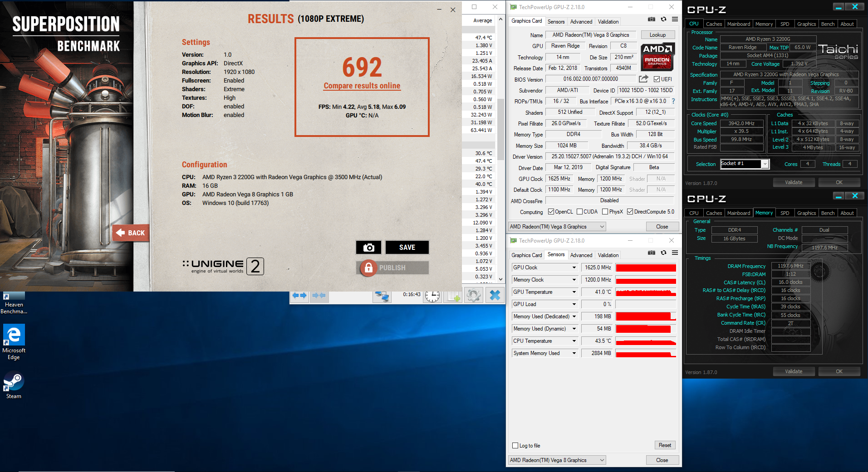Open the Socket #1 selection dropdown in CPU-Z
Screen dimensions: 868x472
(x=765, y=164)
